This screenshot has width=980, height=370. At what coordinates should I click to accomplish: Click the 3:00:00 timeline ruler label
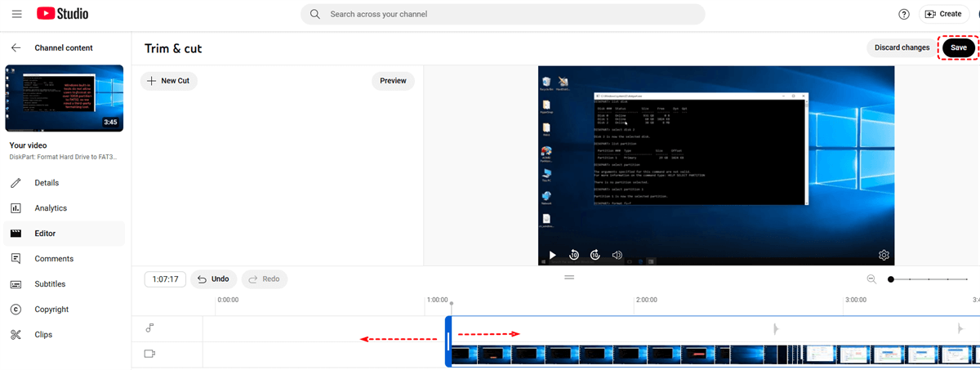(x=856, y=300)
